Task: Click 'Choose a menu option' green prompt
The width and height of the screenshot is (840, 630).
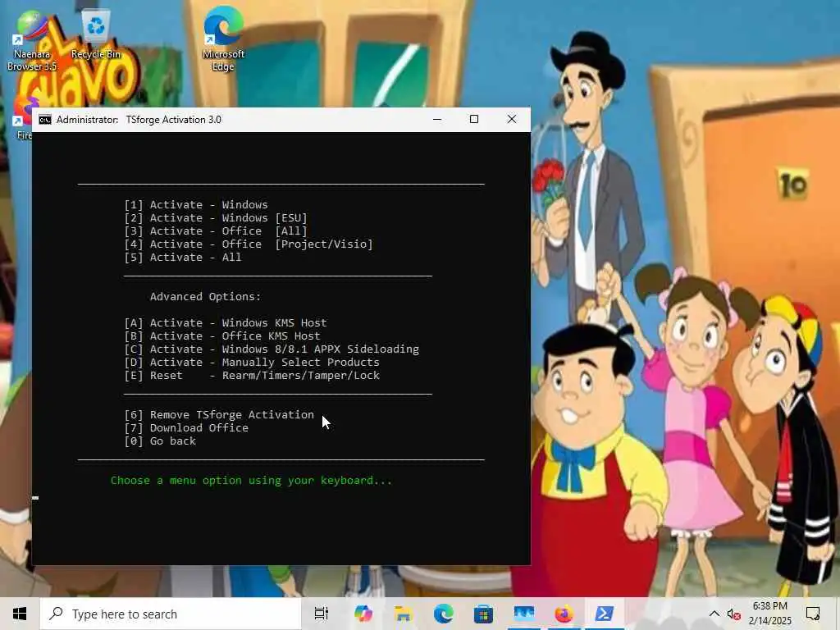Action: point(251,481)
